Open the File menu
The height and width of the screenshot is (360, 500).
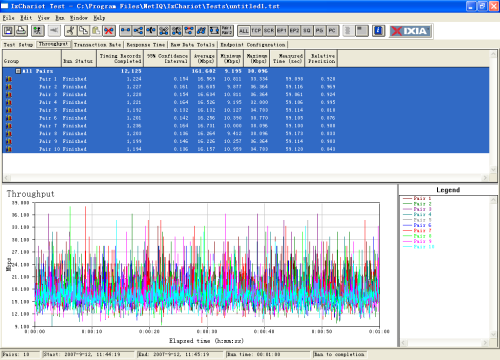pos(8,18)
